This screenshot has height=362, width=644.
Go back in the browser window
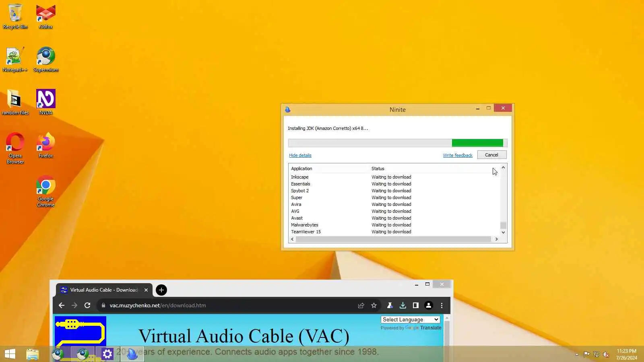pos(61,305)
